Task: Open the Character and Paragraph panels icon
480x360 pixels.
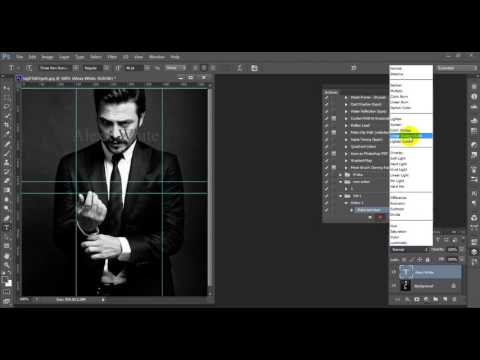Action: pyautogui.click(x=254, y=68)
